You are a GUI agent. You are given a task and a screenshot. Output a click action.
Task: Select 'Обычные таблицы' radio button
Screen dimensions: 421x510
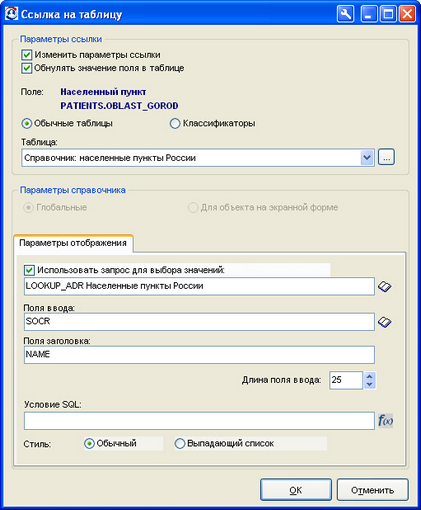click(27, 123)
